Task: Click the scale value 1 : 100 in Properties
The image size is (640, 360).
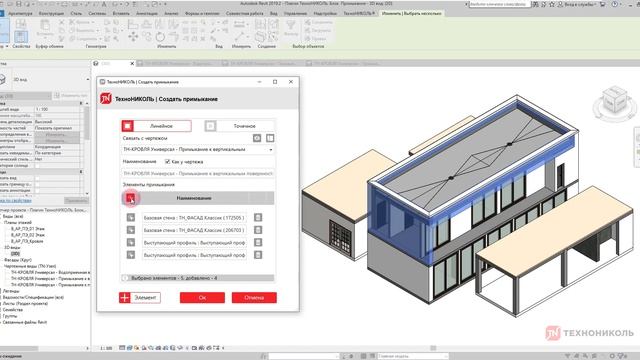Action: (57, 109)
